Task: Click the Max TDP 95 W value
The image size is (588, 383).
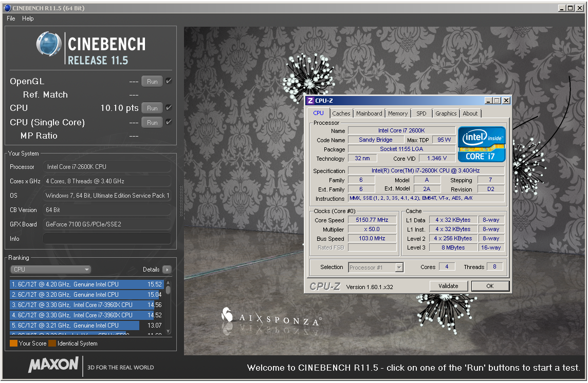Action: pyautogui.click(x=444, y=140)
